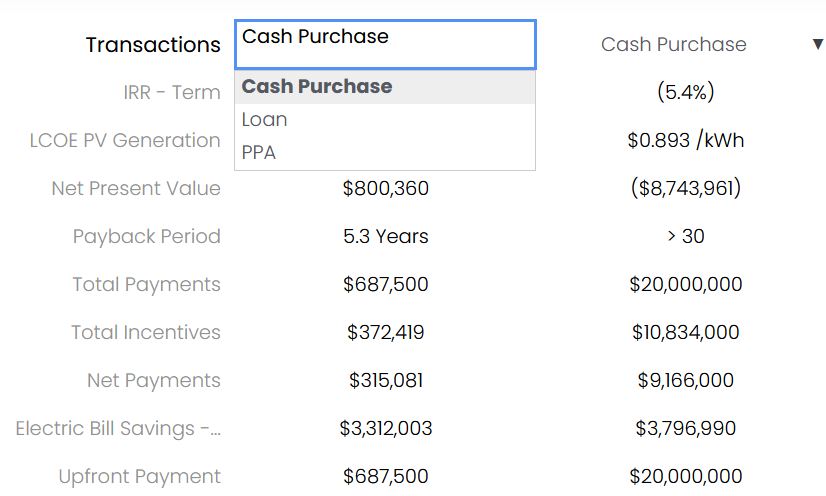The image size is (826, 496).
Task: Click the $0.893 /kWh LCOE value
Action: [686, 141]
